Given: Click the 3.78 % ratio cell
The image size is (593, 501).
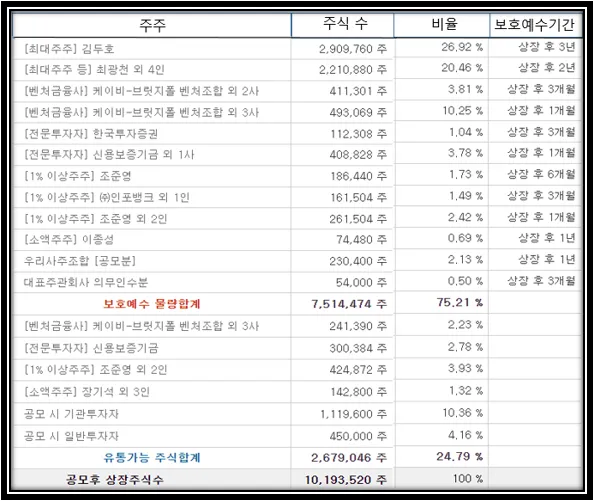Looking at the screenshot, I should click(x=466, y=153).
